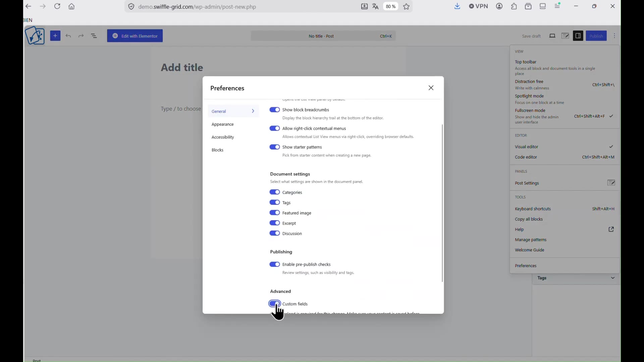
Task: Open Welcome Guide menu item
Action: coord(565,250)
